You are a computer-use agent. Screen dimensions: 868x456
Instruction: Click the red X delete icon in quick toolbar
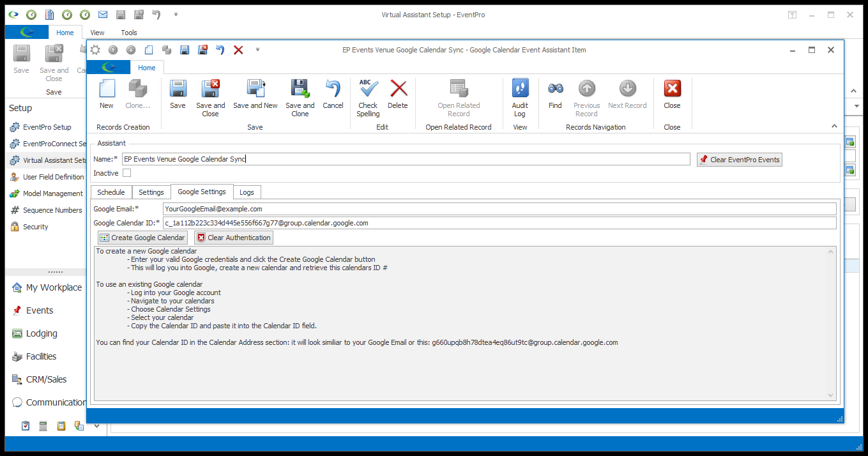point(238,50)
